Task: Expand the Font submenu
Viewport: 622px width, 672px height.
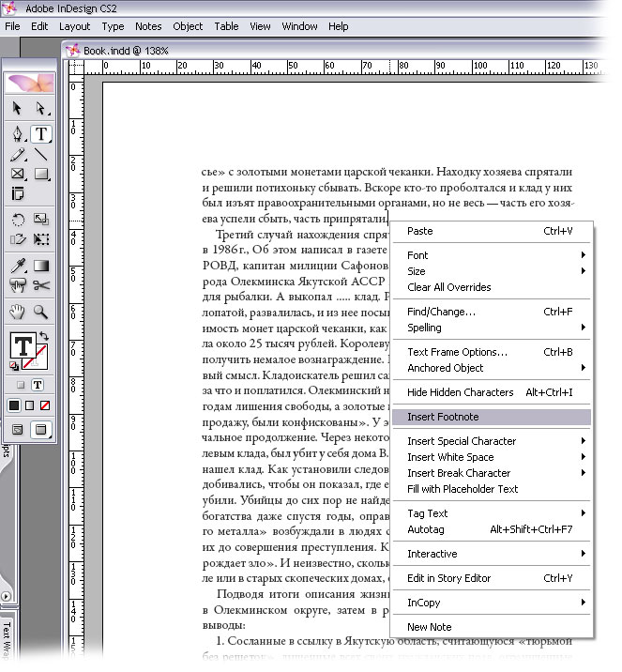Action: [x=492, y=255]
